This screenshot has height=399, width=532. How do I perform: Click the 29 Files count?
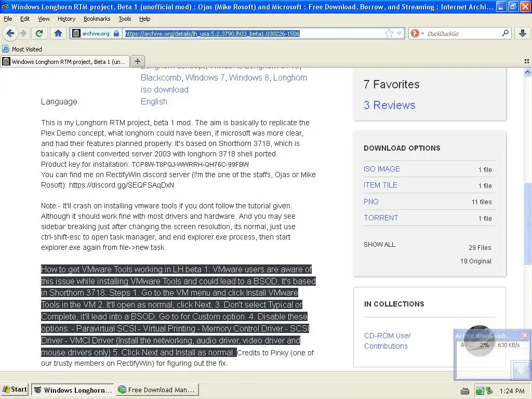[480, 248]
